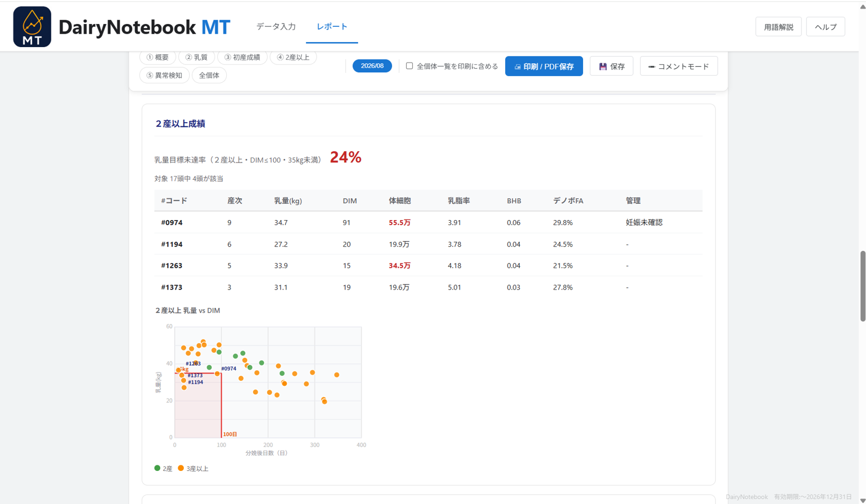Select cow code #0974 in table
Viewport: 866px width, 504px height.
click(172, 222)
